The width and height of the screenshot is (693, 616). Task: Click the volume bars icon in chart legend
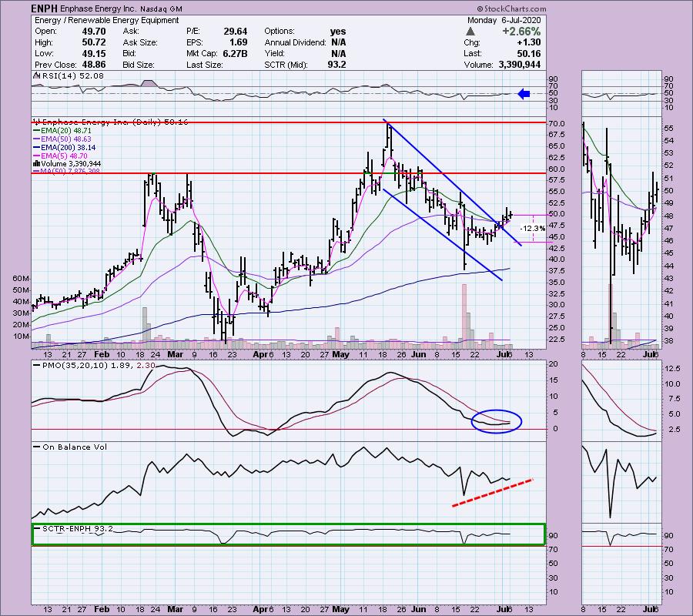coord(37,163)
